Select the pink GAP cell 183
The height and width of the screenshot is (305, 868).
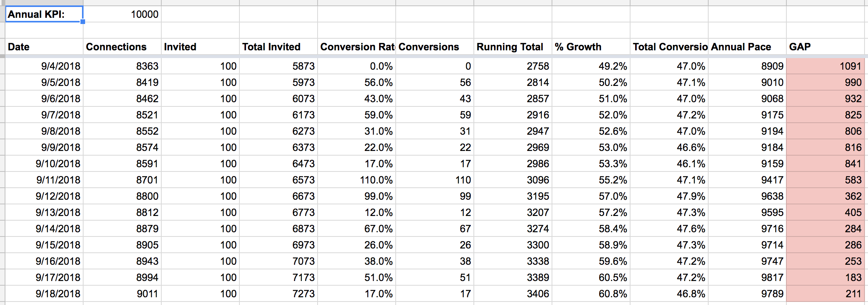tap(825, 278)
